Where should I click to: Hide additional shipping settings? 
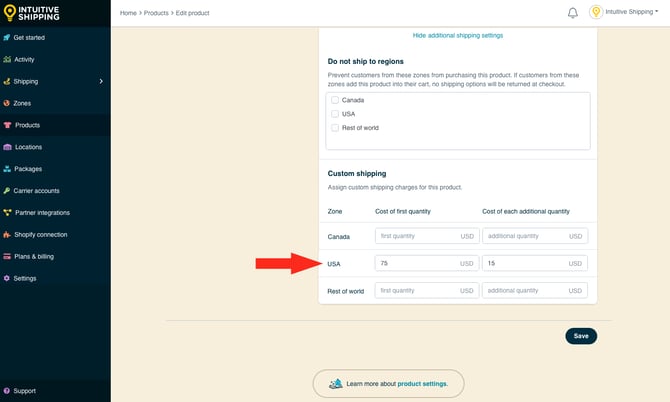pyautogui.click(x=457, y=35)
